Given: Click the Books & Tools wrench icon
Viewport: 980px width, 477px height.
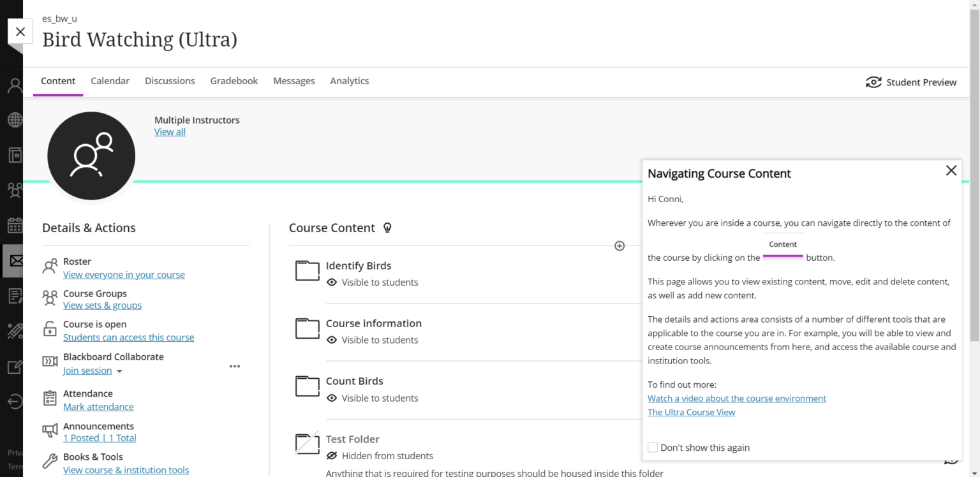Looking at the screenshot, I should [50, 461].
